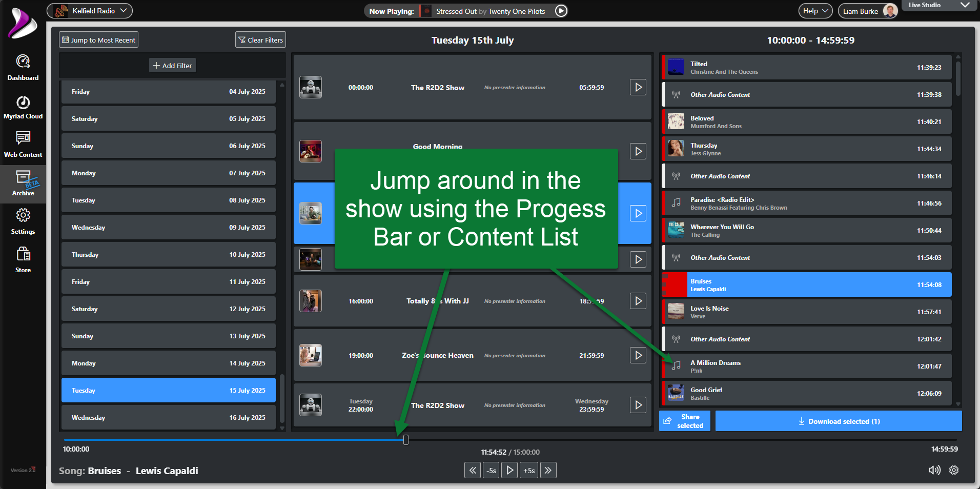980x489 pixels.
Task: Select Monday 07 July 2025
Action: [169, 173]
